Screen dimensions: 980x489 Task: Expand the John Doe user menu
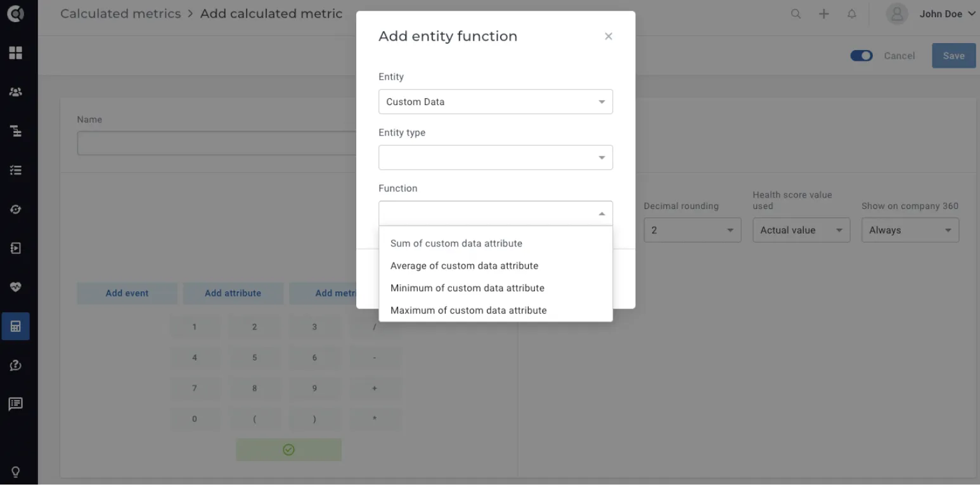tap(947, 14)
